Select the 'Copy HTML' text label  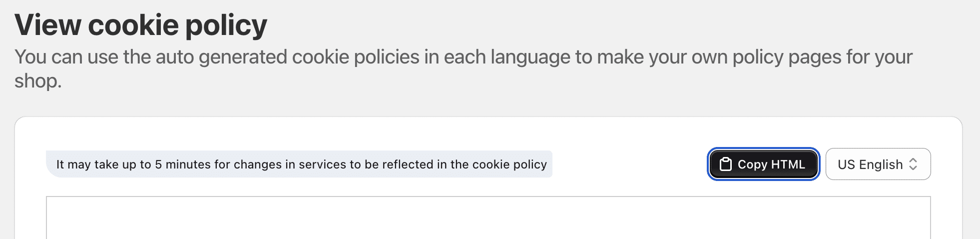click(x=771, y=164)
